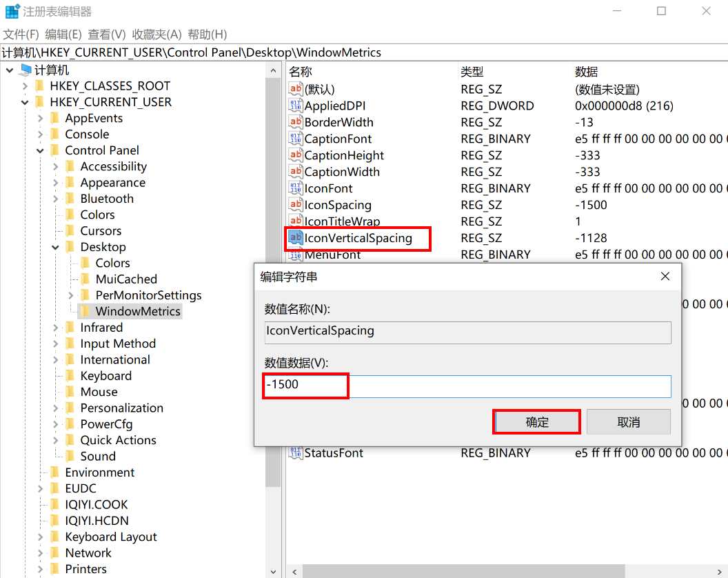The height and width of the screenshot is (578, 728).
Task: Click the WindowMetrics folder icon
Action: [x=85, y=312]
